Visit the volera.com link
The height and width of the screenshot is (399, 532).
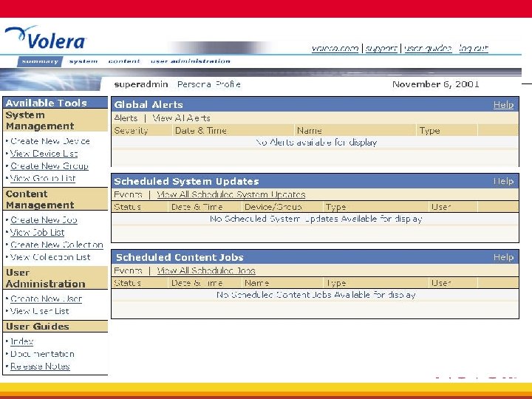[335, 49]
